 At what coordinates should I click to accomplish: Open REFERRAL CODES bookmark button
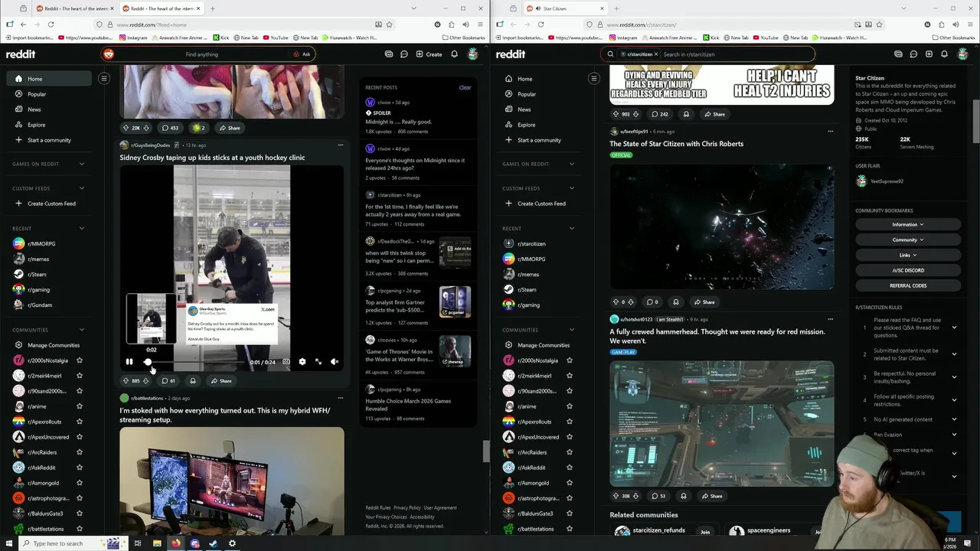pos(908,285)
